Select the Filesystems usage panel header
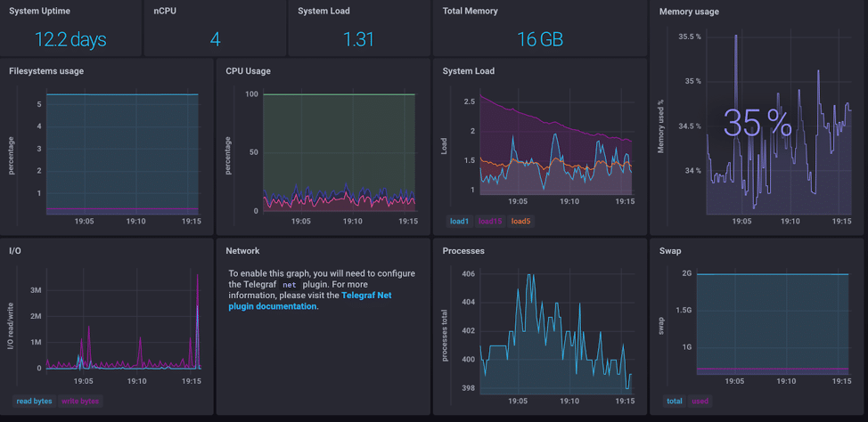Viewport: 868px width, 422px height. coord(46,71)
